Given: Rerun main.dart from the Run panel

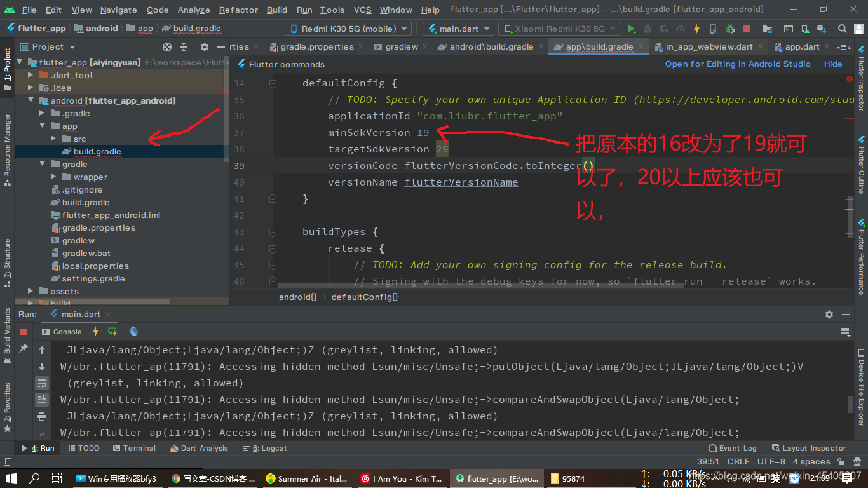Looking at the screenshot, I should [112, 331].
